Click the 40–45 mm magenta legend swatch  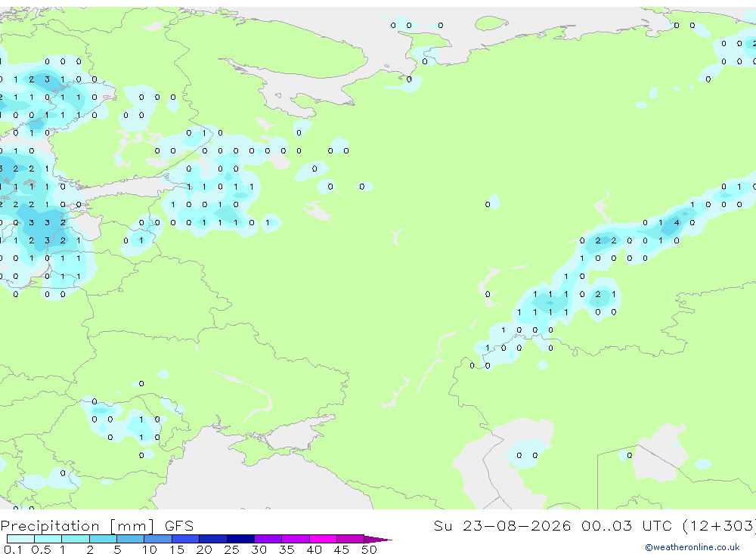point(323,539)
